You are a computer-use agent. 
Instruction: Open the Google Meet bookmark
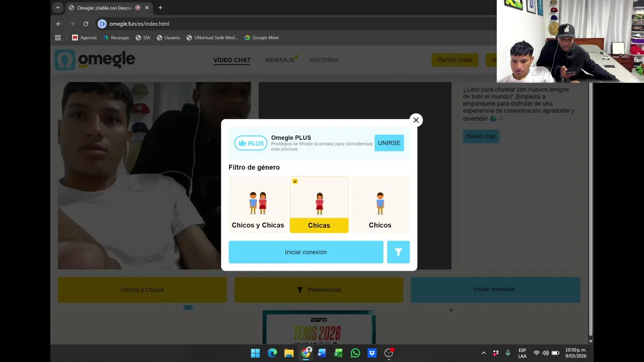[x=262, y=38]
